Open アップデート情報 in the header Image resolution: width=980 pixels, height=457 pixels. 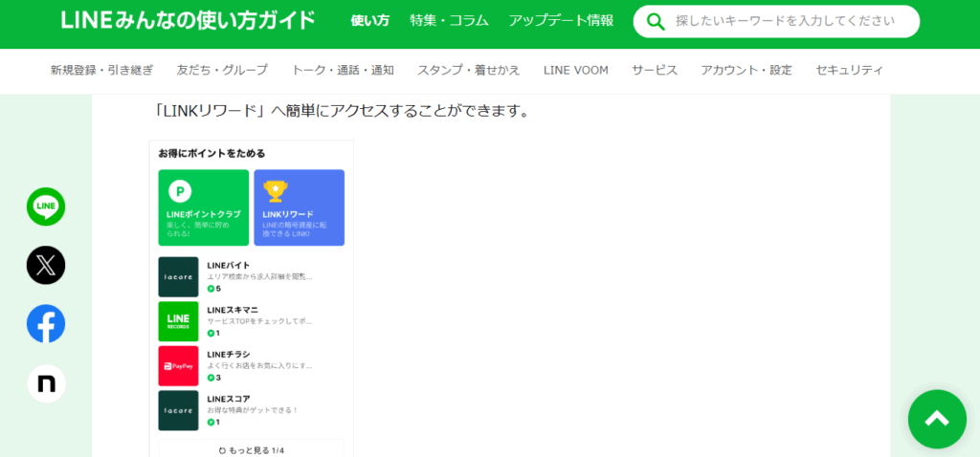(x=562, y=21)
